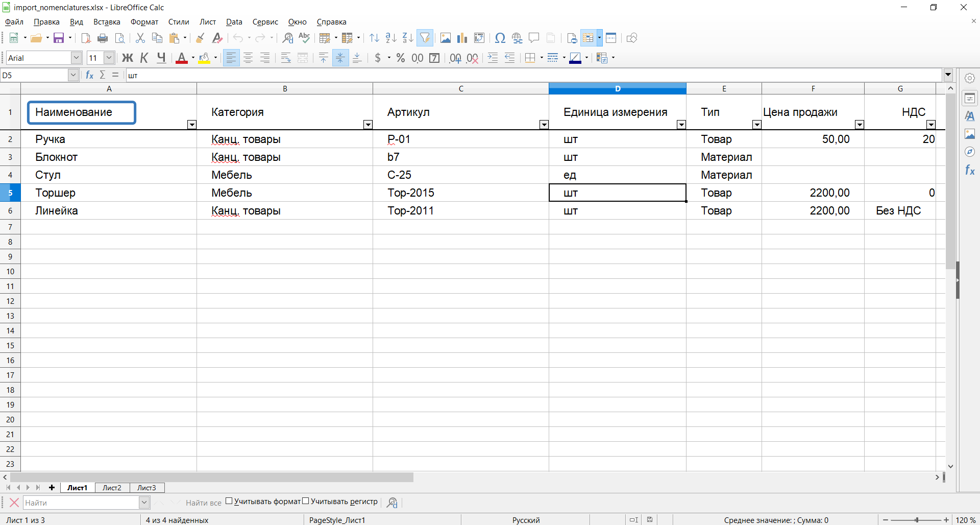Toggle the percent format button

[x=401, y=58]
